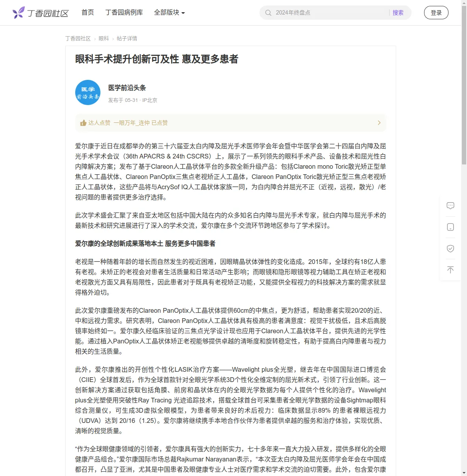This screenshot has width=467, height=476.
Task: Open author name 医学前沿头条
Action: pyautogui.click(x=127, y=88)
